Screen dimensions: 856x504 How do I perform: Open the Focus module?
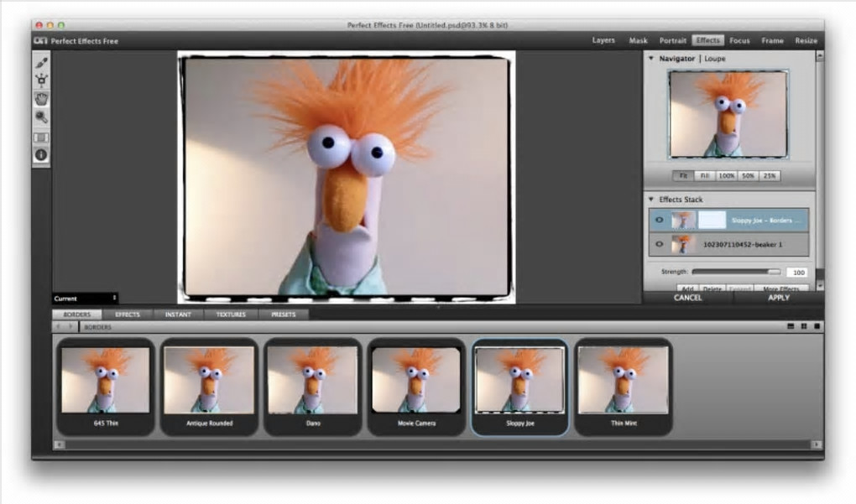pyautogui.click(x=739, y=40)
